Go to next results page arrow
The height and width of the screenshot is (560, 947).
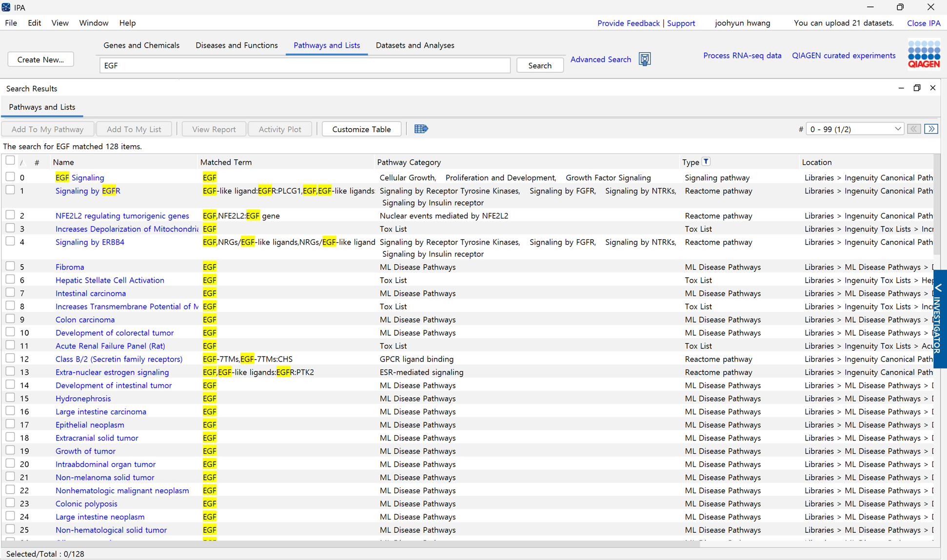[x=931, y=129]
